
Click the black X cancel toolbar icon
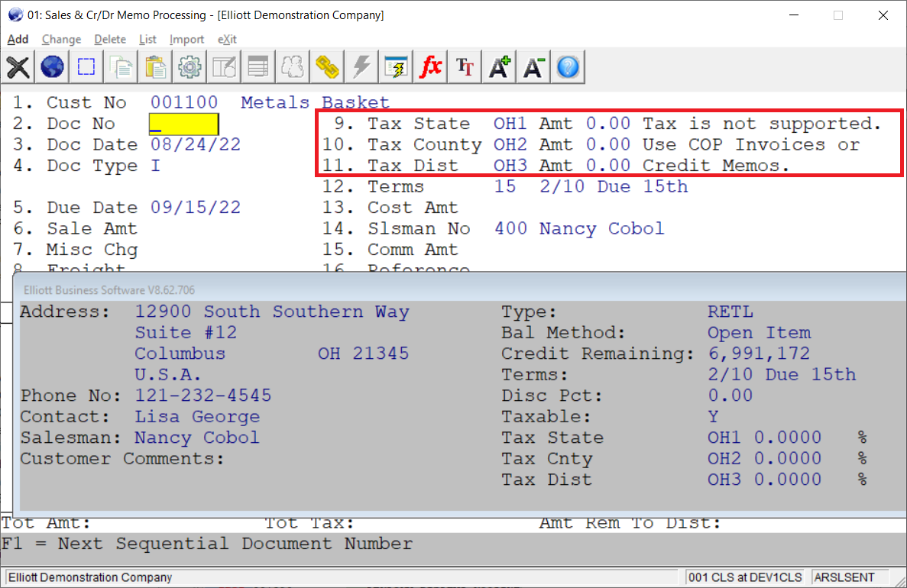[18, 67]
